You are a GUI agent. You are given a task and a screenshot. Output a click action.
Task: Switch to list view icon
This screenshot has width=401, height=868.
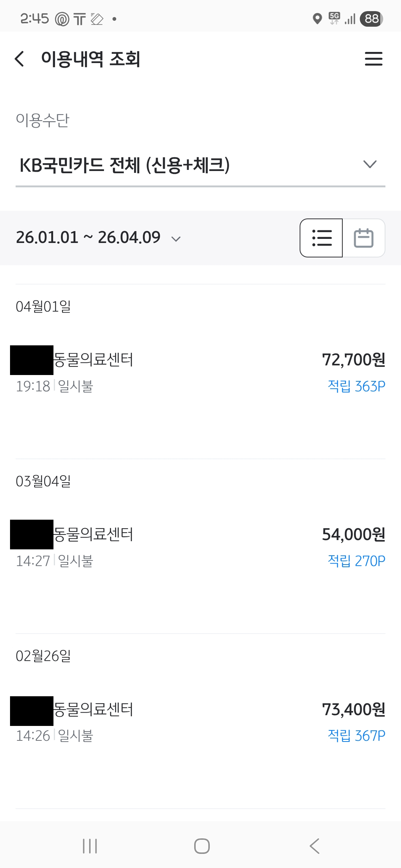click(322, 238)
